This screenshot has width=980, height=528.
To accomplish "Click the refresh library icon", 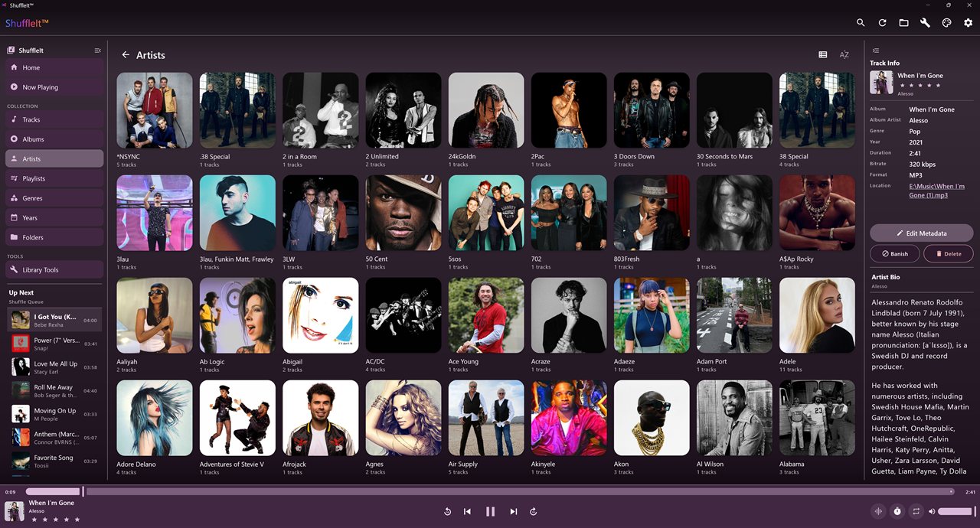I will 882,23.
